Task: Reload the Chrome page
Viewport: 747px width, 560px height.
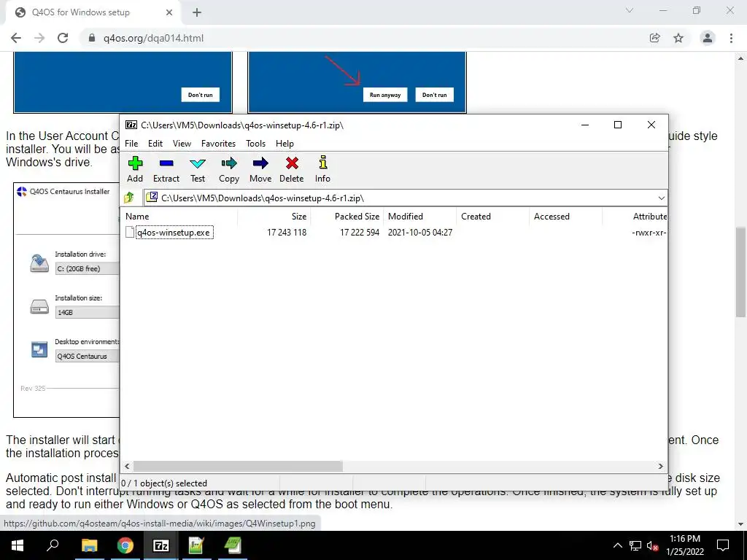Action: 63,38
